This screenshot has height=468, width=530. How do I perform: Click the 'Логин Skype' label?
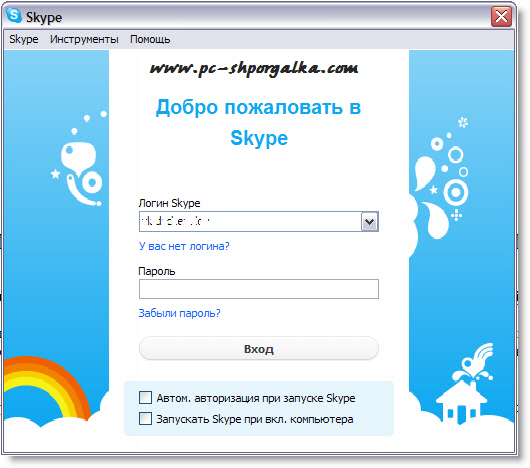coord(169,203)
